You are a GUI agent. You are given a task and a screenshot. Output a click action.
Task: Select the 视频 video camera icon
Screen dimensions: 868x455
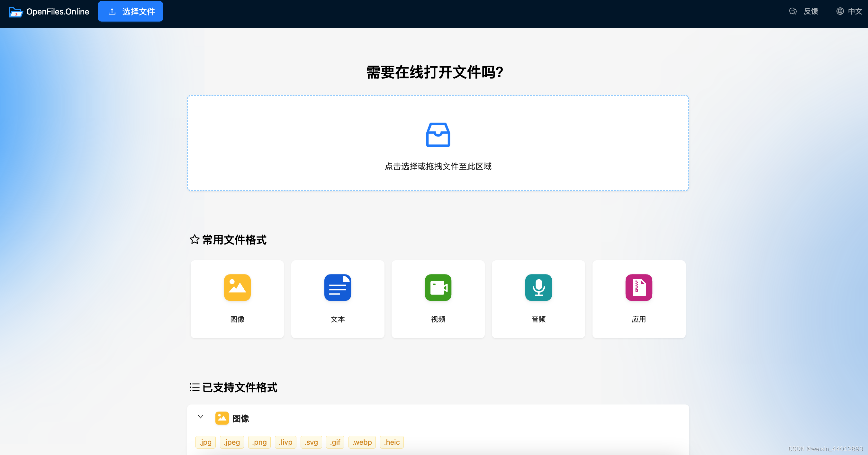[438, 287]
